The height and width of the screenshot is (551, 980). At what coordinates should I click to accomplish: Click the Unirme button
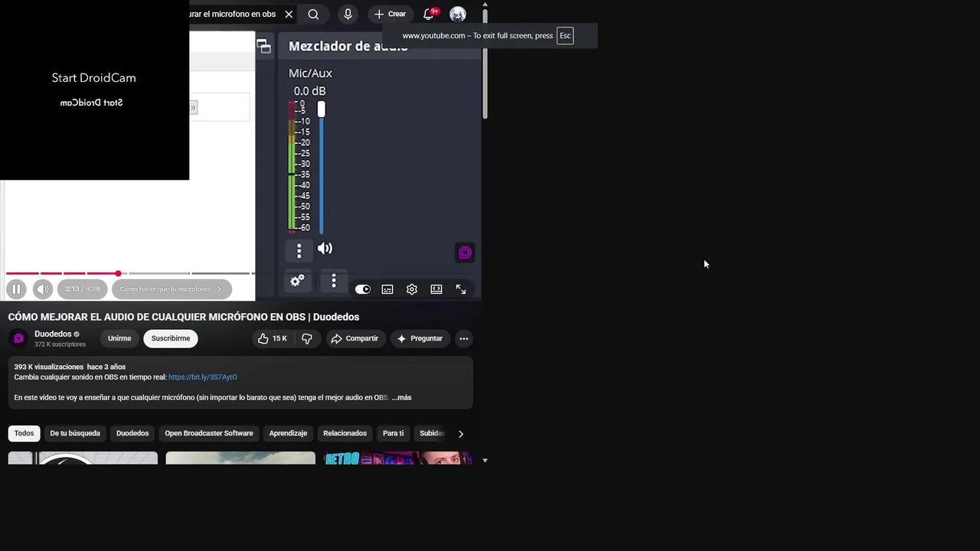coord(119,338)
